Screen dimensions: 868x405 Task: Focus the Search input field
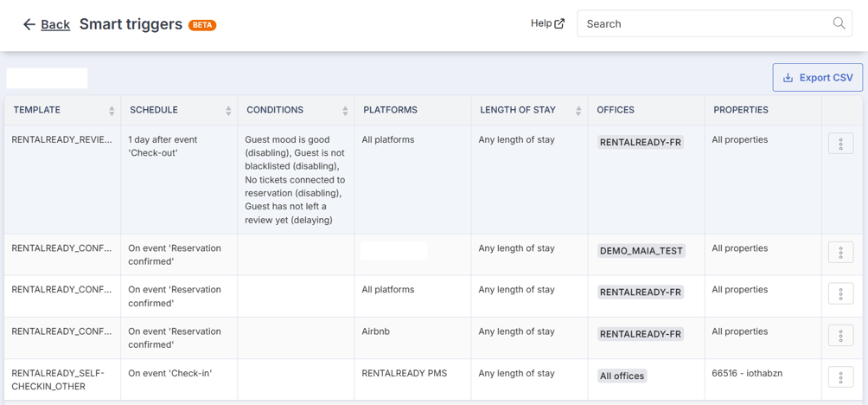714,24
